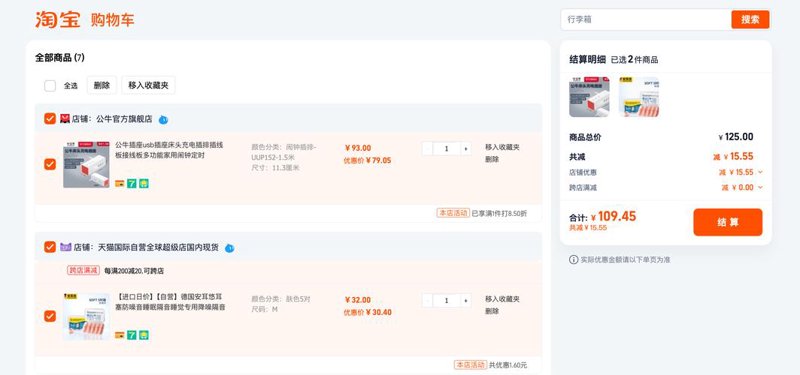
Task: Click the 合计 ¥109.45 total amount
Action: [x=603, y=217]
